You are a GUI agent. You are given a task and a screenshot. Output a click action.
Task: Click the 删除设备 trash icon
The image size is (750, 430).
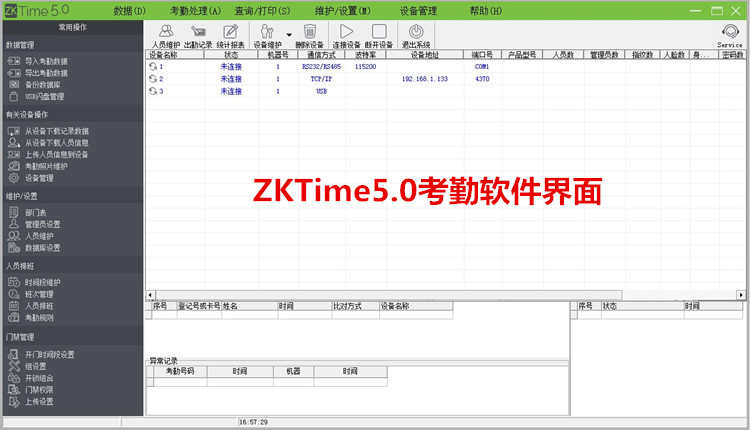click(309, 36)
